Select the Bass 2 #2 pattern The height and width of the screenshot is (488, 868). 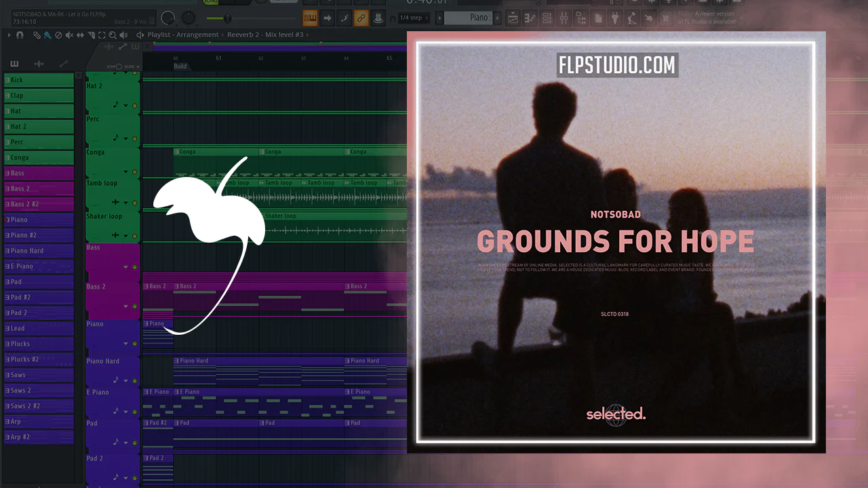tap(39, 204)
